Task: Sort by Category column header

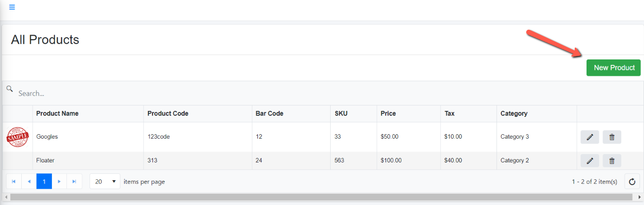Action: click(514, 113)
